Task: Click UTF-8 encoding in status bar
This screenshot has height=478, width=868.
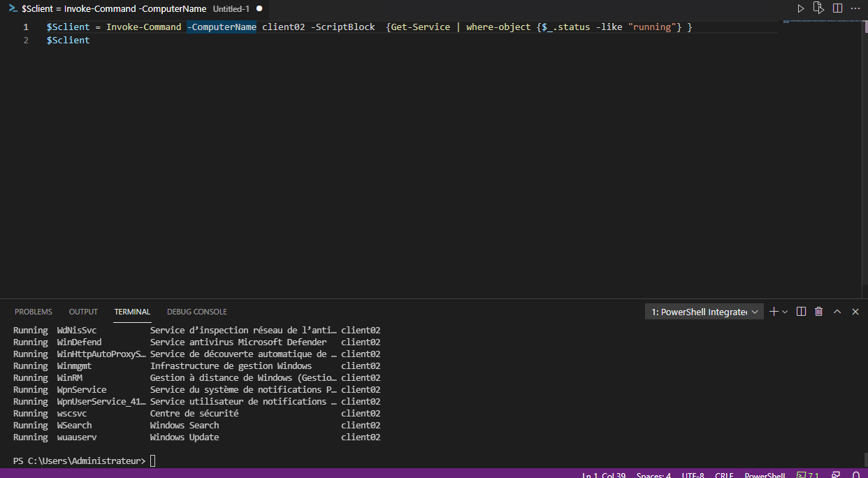Action: [x=692, y=475]
